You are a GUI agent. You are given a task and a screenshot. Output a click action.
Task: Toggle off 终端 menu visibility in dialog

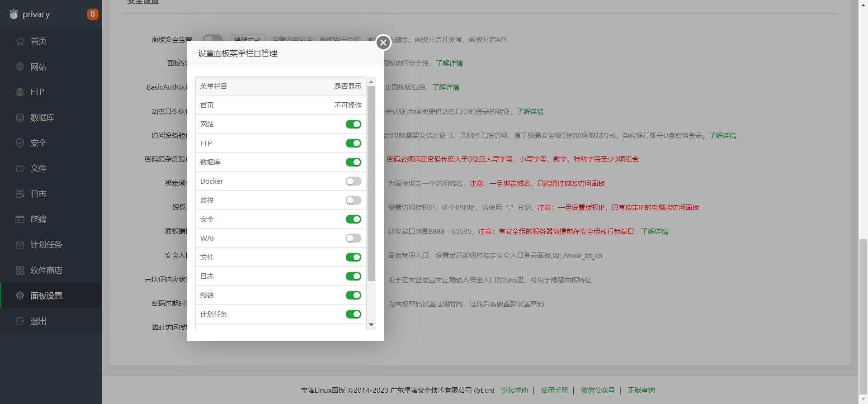[354, 295]
